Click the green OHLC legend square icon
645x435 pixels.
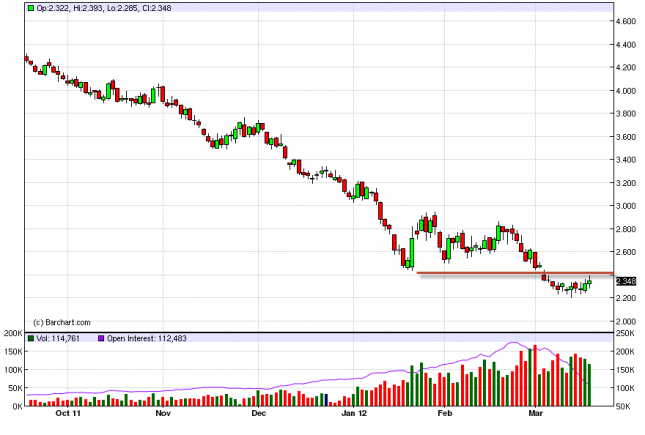(x=31, y=8)
